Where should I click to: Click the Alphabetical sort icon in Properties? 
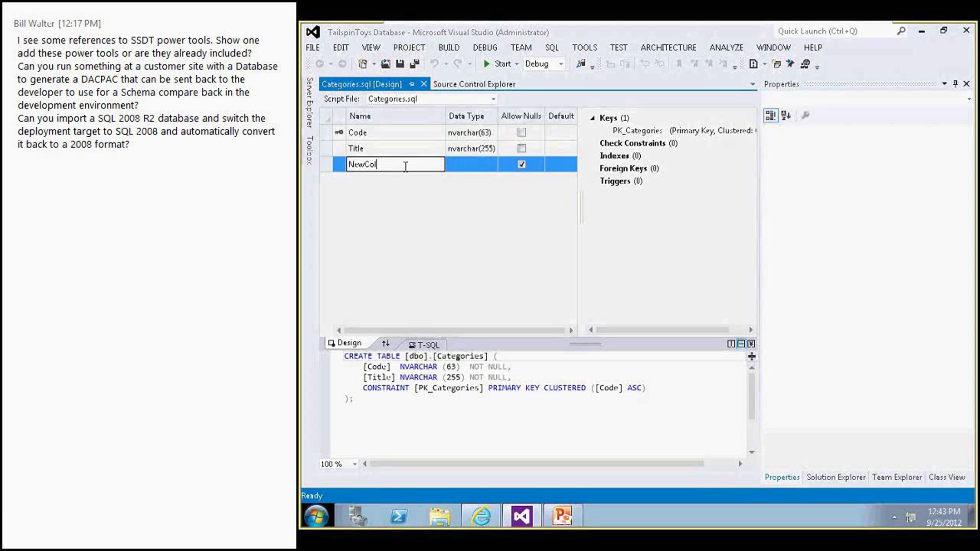pos(786,116)
